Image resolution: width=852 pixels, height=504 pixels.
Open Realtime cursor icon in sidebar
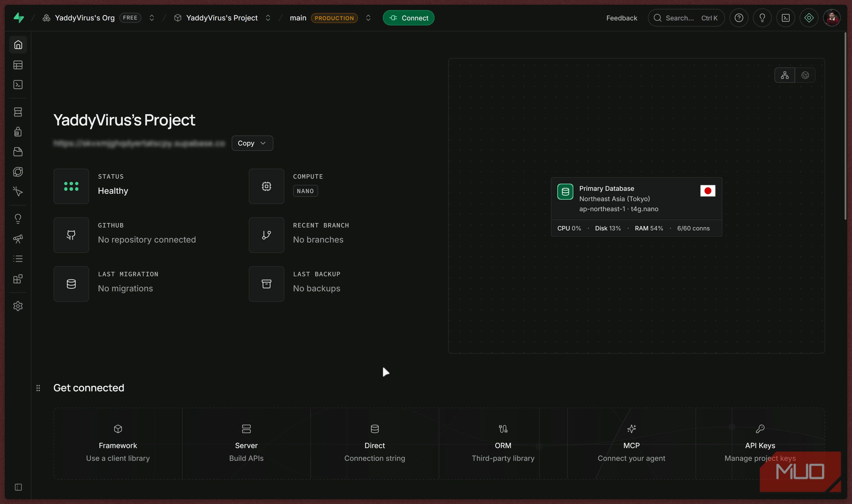(18, 192)
